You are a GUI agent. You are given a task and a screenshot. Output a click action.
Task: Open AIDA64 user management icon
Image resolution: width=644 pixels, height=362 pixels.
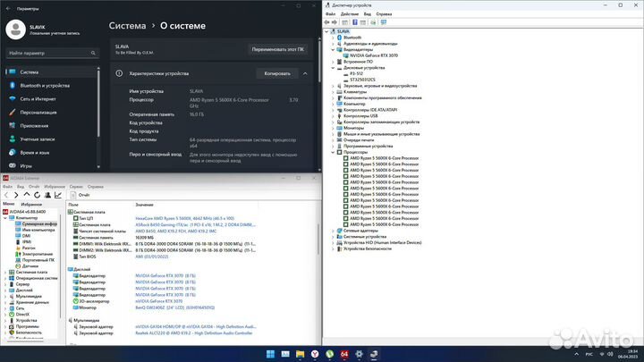47,195
